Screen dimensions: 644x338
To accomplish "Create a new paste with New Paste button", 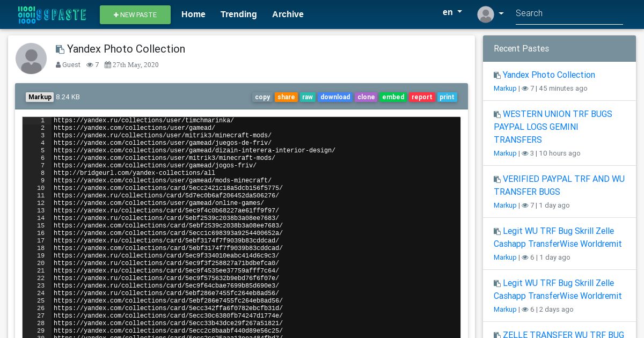I will pos(135,15).
